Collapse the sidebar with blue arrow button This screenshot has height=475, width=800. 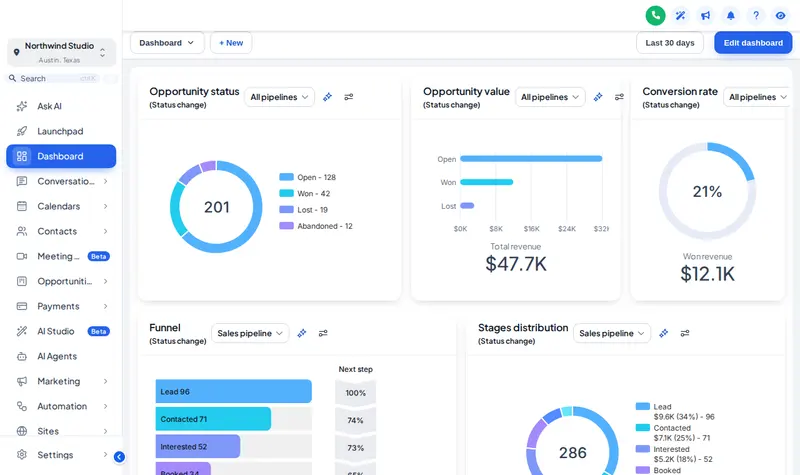pos(119,457)
